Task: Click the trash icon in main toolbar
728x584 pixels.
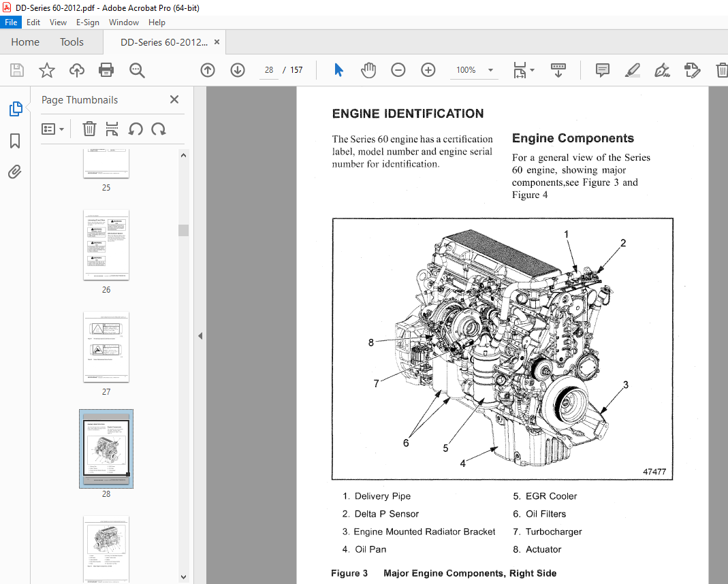Action: coord(722,70)
